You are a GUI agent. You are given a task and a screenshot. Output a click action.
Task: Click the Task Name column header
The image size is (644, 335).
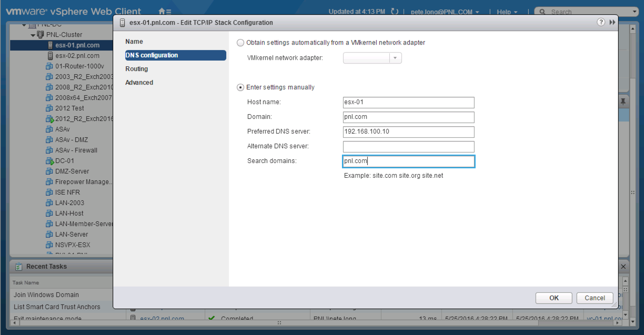(25, 282)
